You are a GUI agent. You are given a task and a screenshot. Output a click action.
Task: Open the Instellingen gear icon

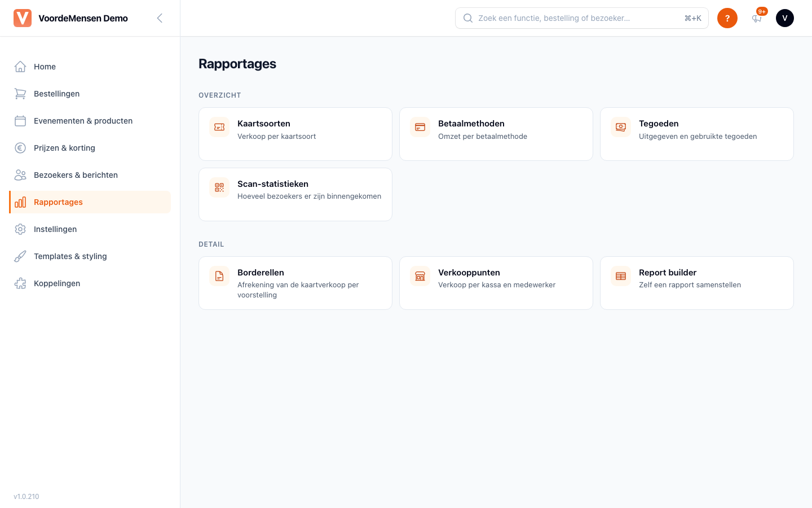pos(20,229)
